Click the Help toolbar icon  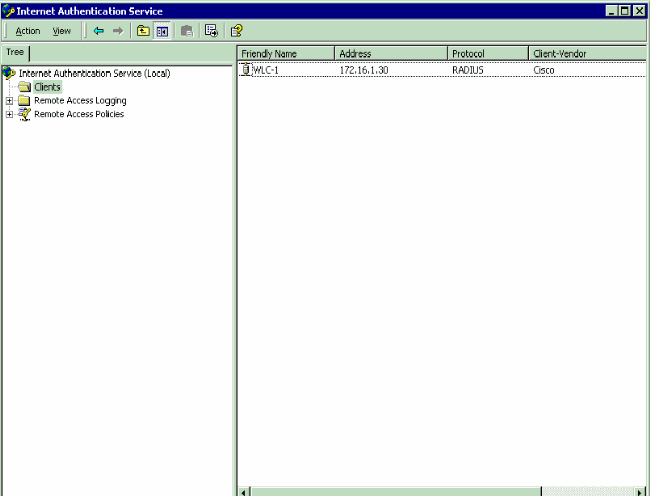tap(236, 31)
